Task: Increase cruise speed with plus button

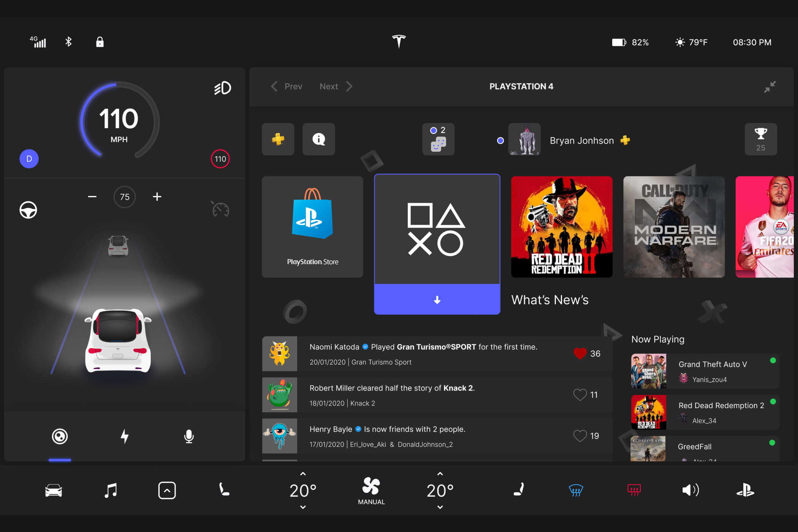Action: pos(157,196)
